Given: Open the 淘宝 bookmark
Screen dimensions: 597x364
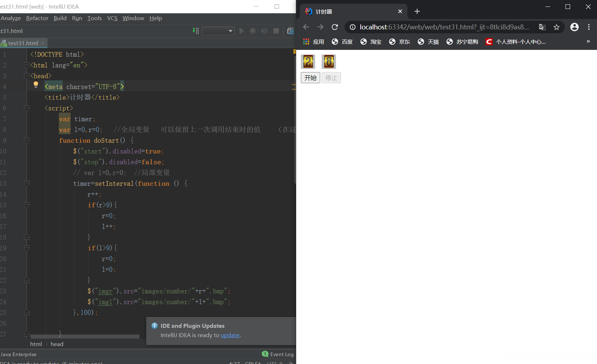Looking at the screenshot, I should click(x=371, y=42).
